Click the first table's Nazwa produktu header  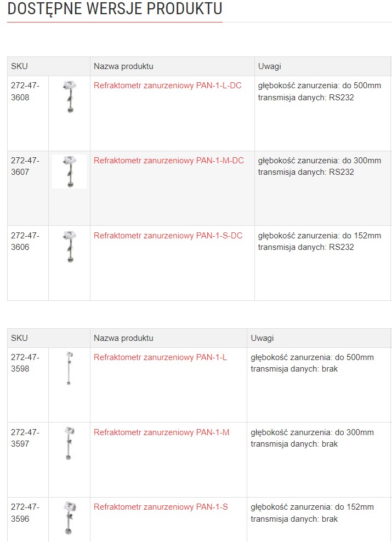pos(123,66)
